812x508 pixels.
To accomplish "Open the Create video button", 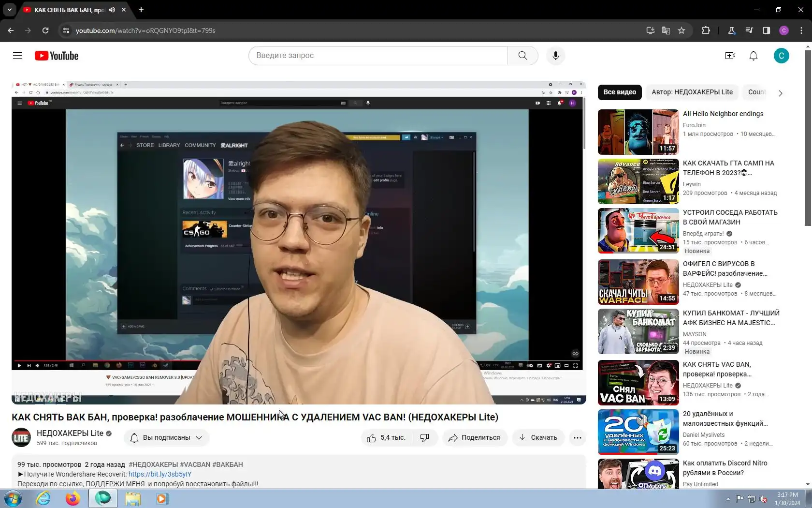I will (x=730, y=56).
